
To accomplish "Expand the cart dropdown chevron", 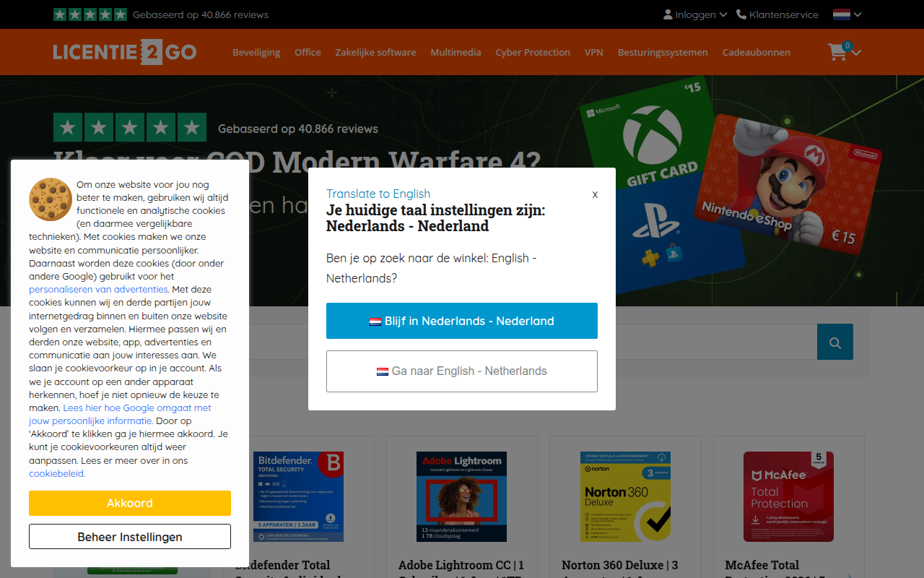I will pos(856,52).
